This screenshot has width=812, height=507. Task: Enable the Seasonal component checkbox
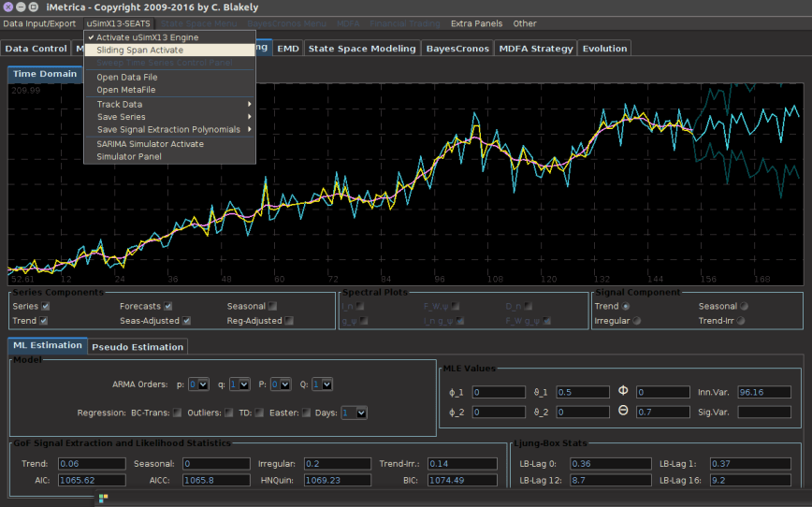[272, 306]
